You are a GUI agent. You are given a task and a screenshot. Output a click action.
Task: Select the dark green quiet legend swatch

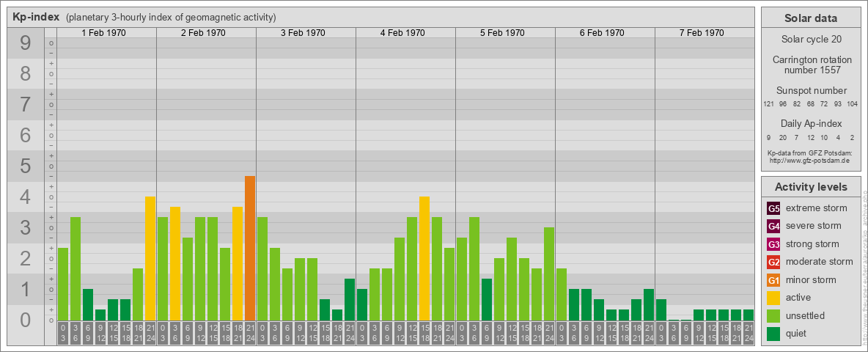pyautogui.click(x=773, y=333)
